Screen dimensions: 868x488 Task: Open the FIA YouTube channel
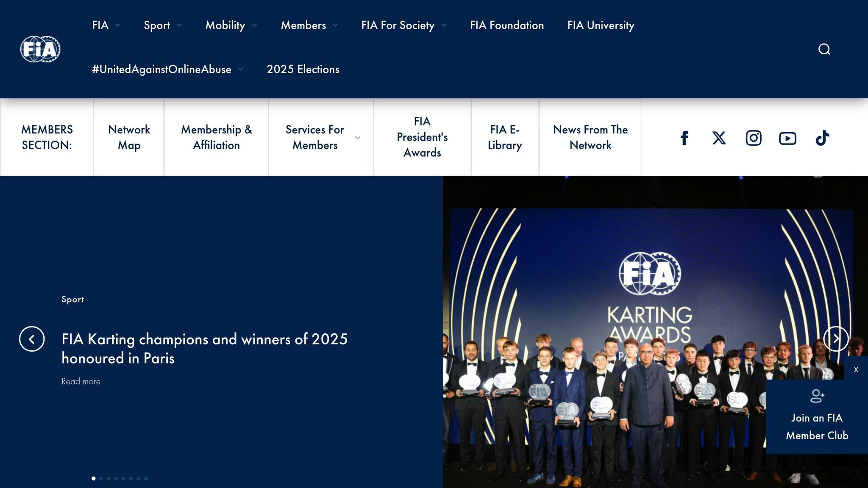click(x=787, y=137)
